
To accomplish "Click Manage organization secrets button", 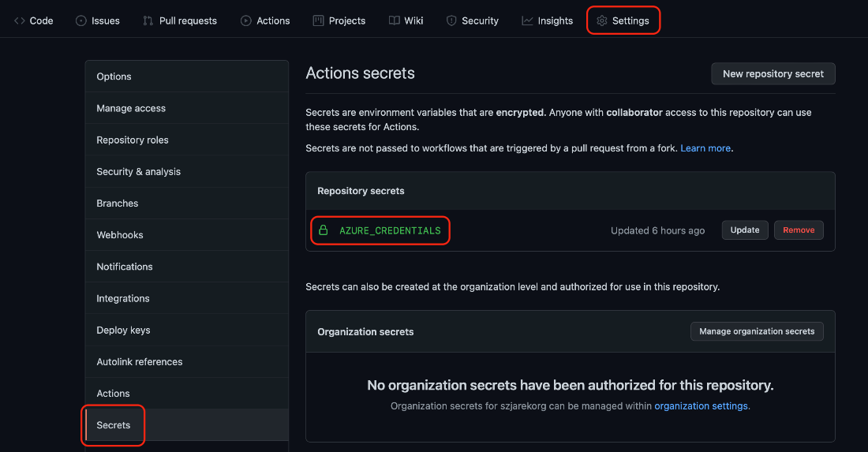I will [757, 331].
